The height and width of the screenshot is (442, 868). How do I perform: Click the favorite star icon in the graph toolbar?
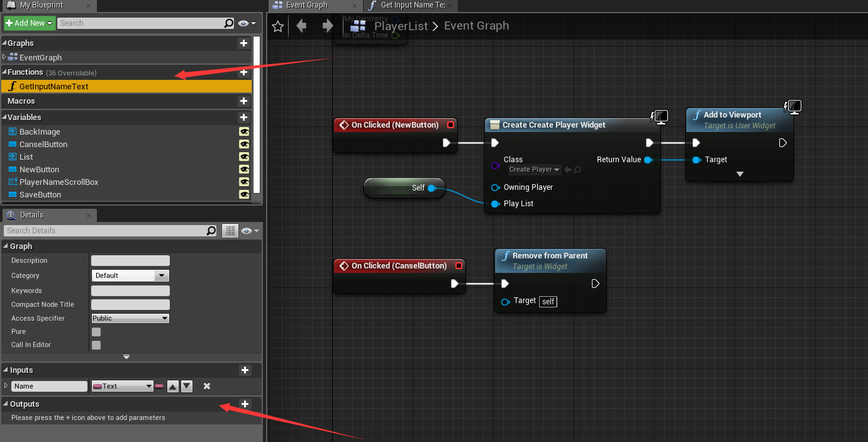[277, 26]
